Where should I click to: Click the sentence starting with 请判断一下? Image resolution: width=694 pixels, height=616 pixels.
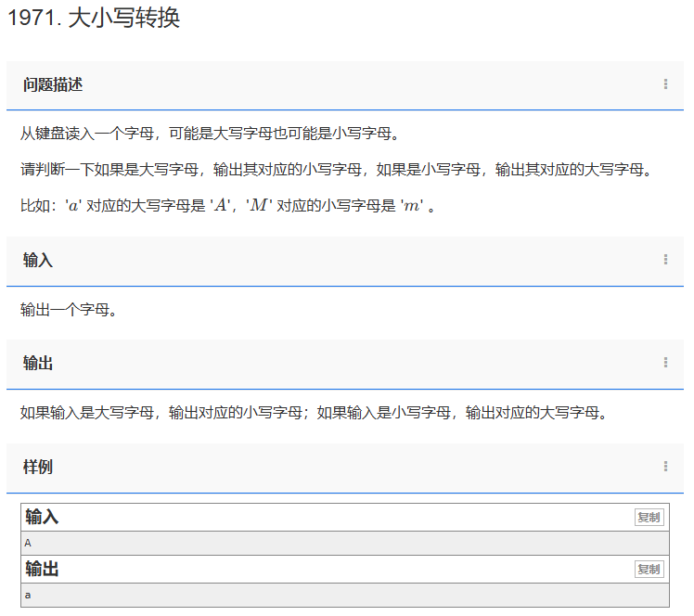coord(336,170)
